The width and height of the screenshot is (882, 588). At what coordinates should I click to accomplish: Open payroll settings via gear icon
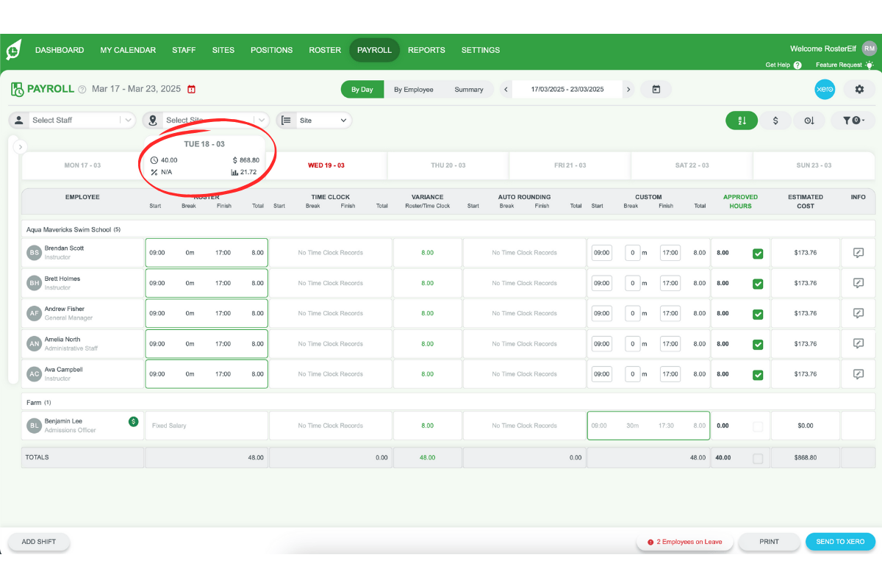[x=858, y=89]
